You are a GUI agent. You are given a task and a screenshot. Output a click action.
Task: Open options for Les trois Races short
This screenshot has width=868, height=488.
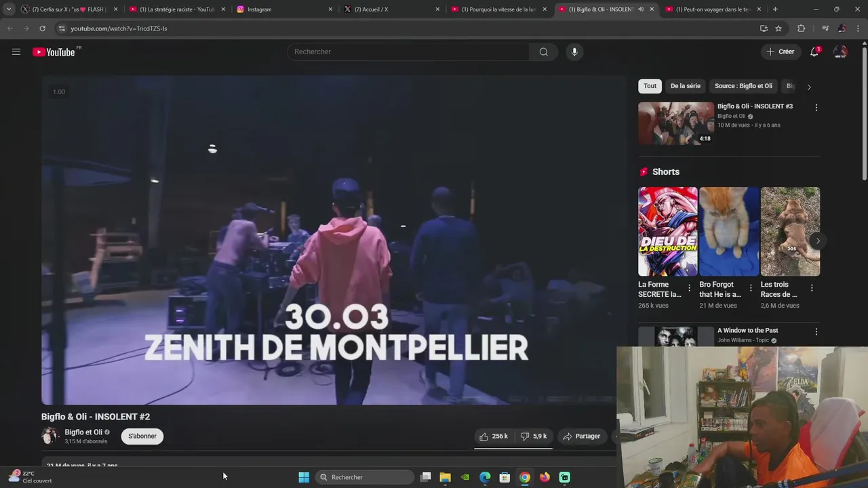(x=812, y=288)
